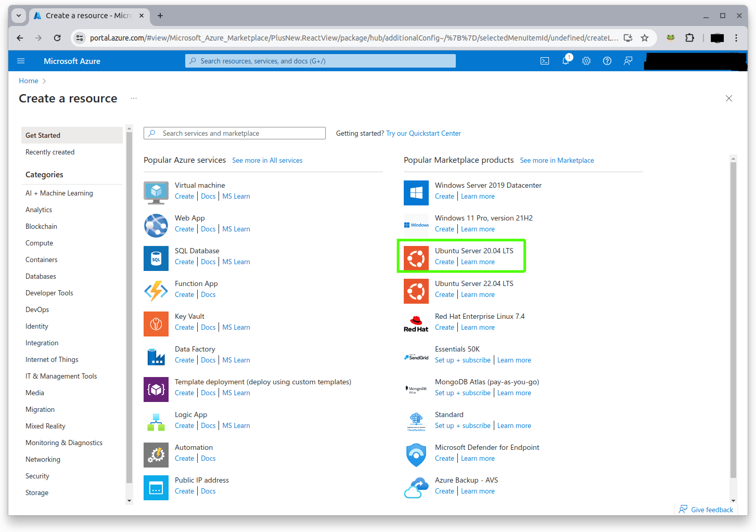756x532 pixels.
Task: Open See more in Marketplace link
Action: click(557, 160)
